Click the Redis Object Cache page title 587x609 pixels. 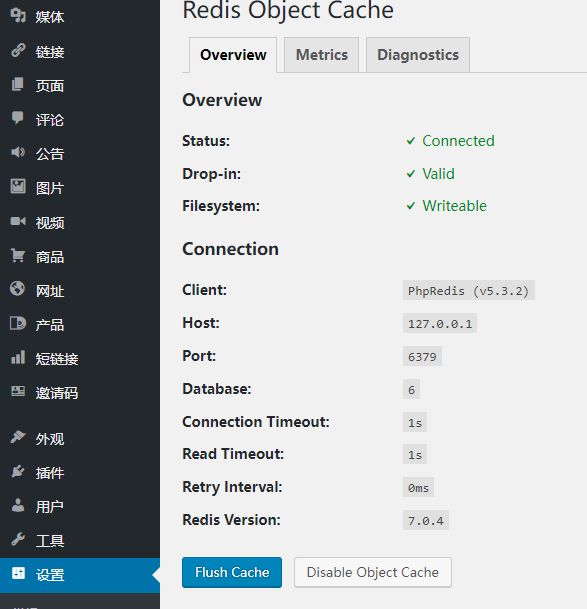click(x=288, y=10)
